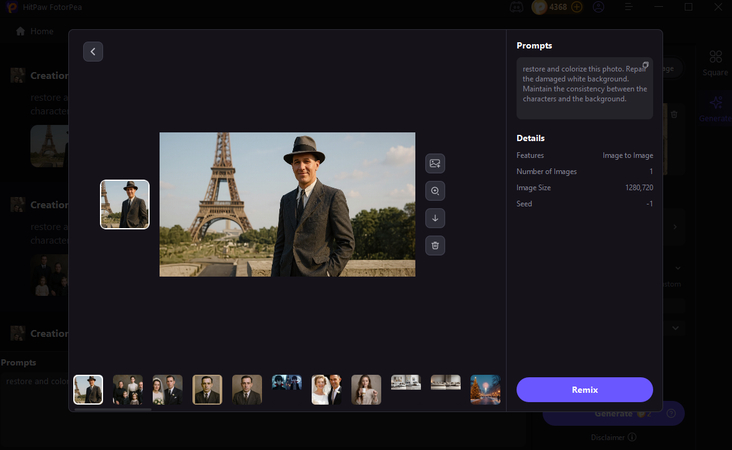
Task: Click the 'Number of Images' label
Action: 546,172
